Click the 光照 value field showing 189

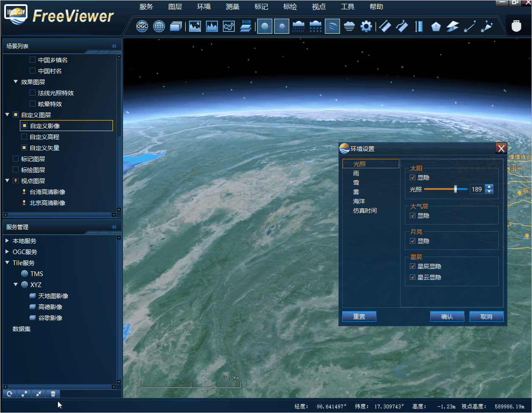point(477,189)
